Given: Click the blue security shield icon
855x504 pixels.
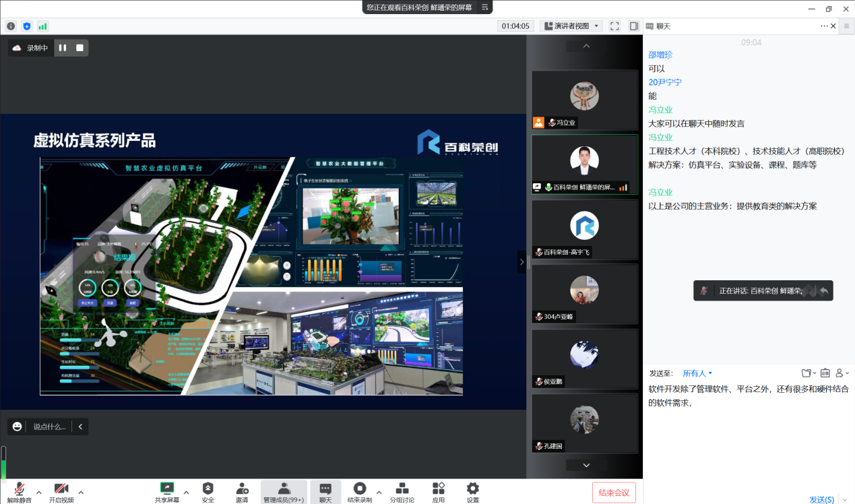Looking at the screenshot, I should click(x=27, y=26).
